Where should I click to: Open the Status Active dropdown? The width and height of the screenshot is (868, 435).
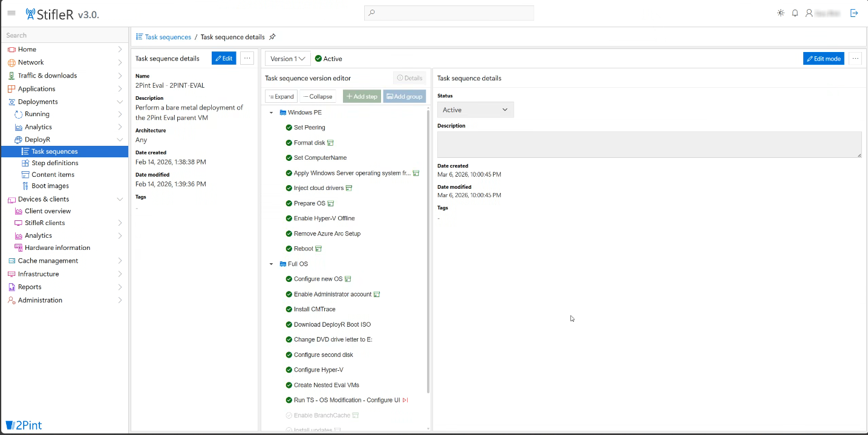[475, 110]
